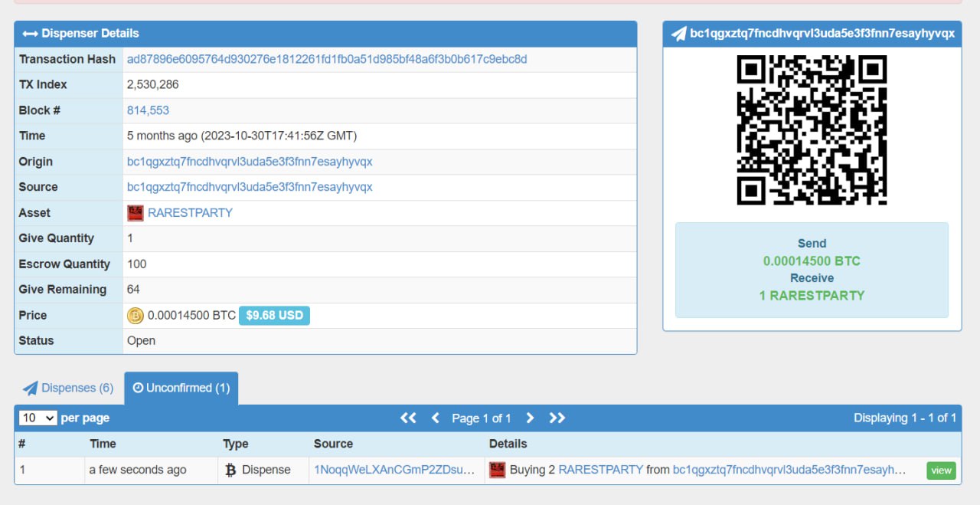The image size is (980, 505).
Task: Open the per page dropdown
Action: pyautogui.click(x=38, y=418)
